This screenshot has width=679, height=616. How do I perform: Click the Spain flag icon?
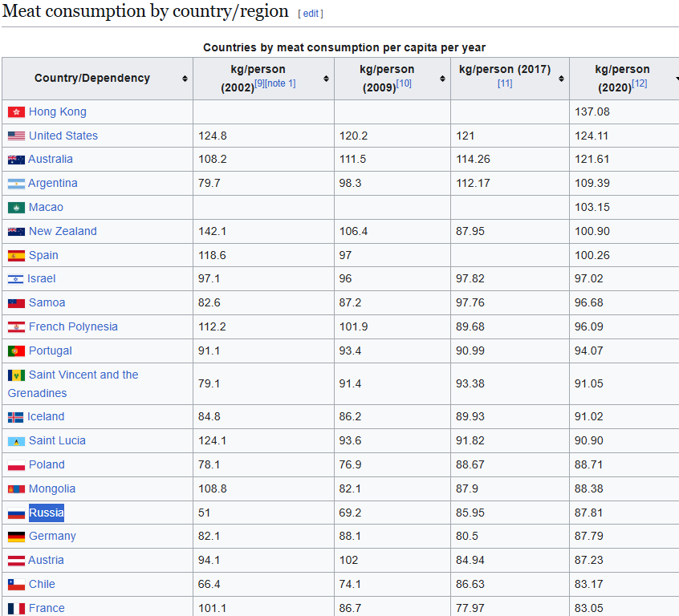point(16,256)
